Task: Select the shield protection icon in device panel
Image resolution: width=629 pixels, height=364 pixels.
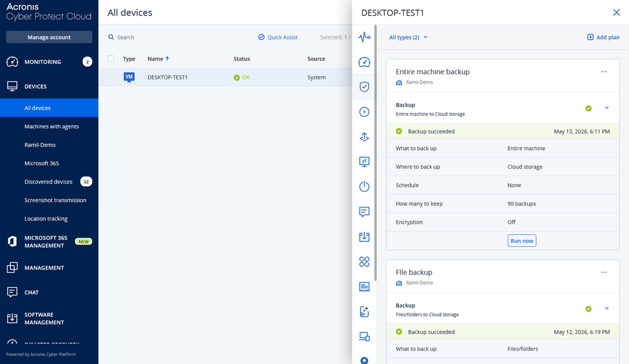Action: (364, 87)
